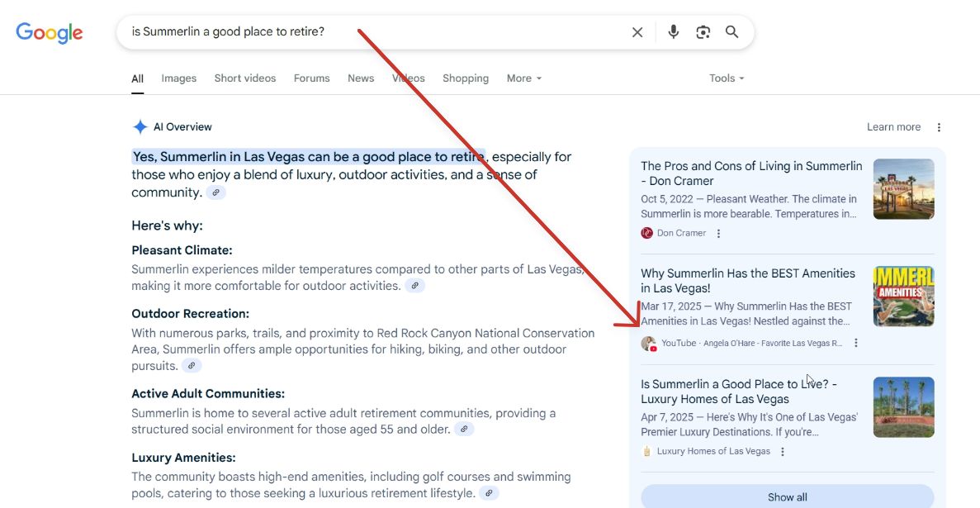This screenshot has height=508, width=980.
Task: Click the Don Cramer site favicon
Action: pos(647,233)
